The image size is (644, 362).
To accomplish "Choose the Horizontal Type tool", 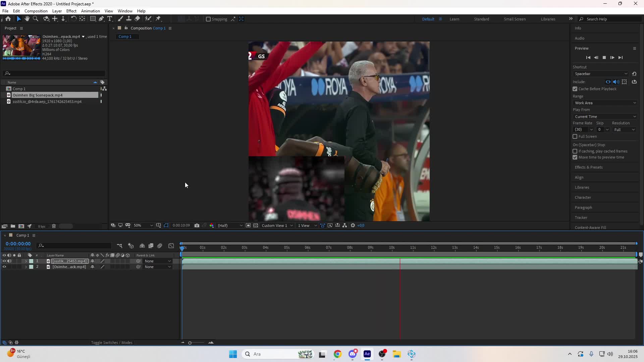I will tap(110, 19).
